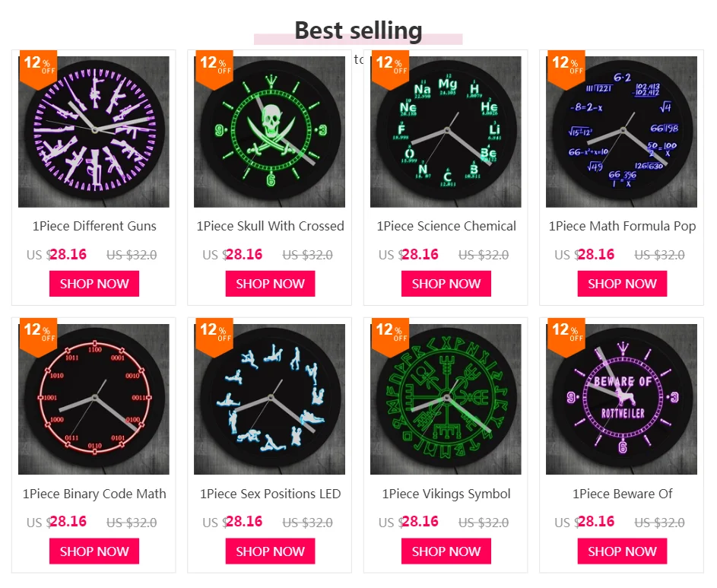The width and height of the screenshot is (717, 588).
Task: Click SHOP NOW for Math Formula Pop
Action: 622,284
